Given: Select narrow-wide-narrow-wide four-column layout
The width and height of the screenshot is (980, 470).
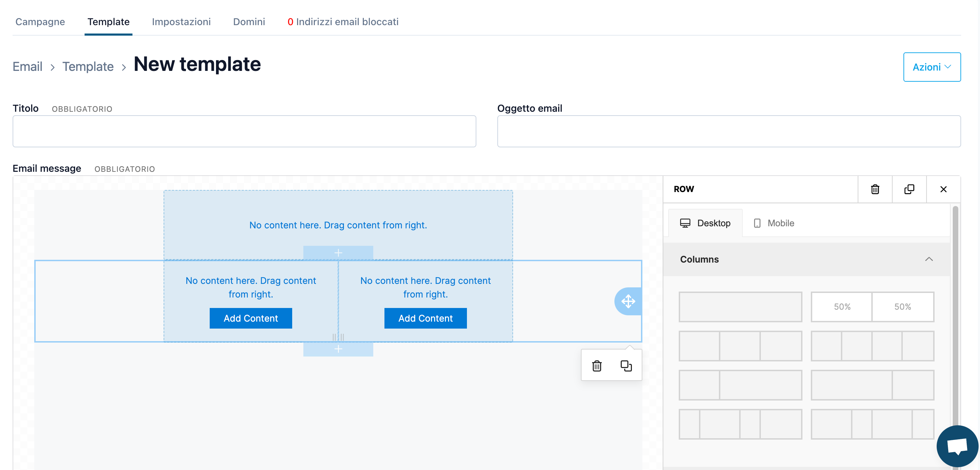Looking at the screenshot, I should pyautogui.click(x=740, y=424).
